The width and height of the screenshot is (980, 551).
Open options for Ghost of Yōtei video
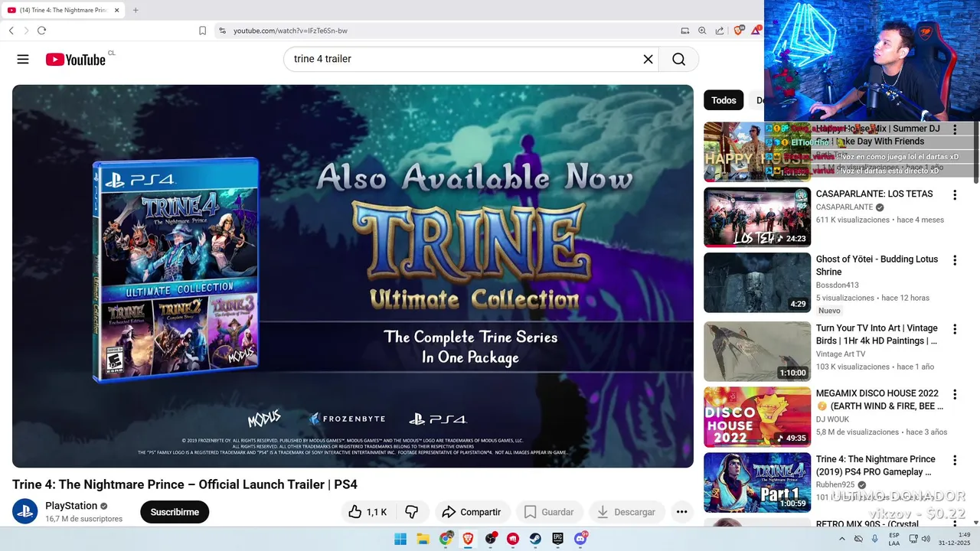coord(955,260)
